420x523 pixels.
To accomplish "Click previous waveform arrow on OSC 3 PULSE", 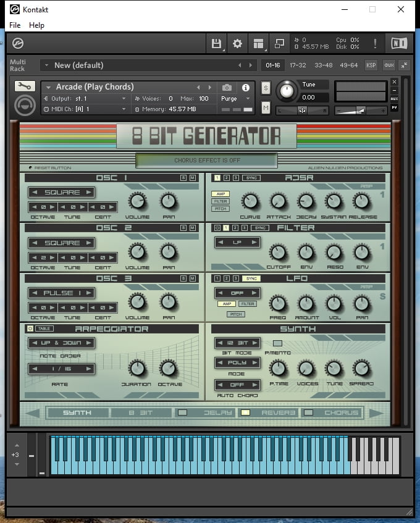I will click(35, 293).
